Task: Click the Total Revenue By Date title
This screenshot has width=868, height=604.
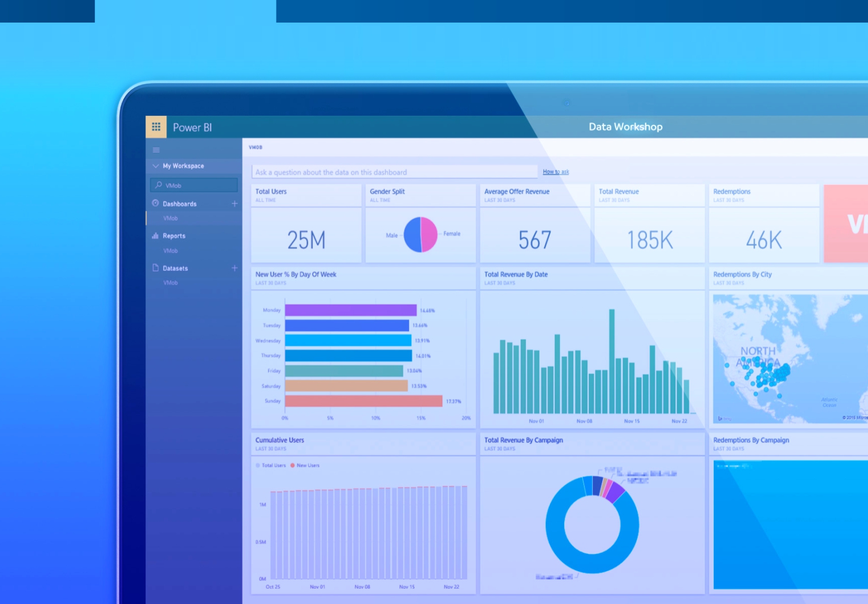Action: tap(516, 275)
